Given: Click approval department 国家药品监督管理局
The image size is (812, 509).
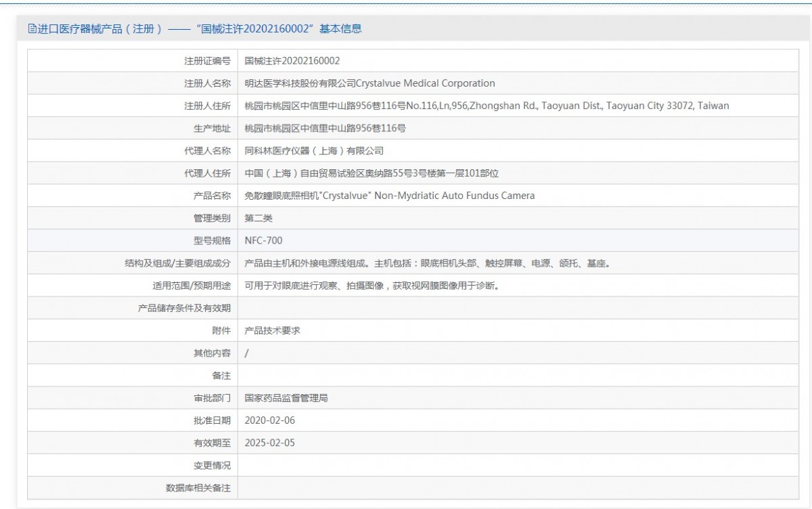Looking at the screenshot, I should (x=286, y=398).
